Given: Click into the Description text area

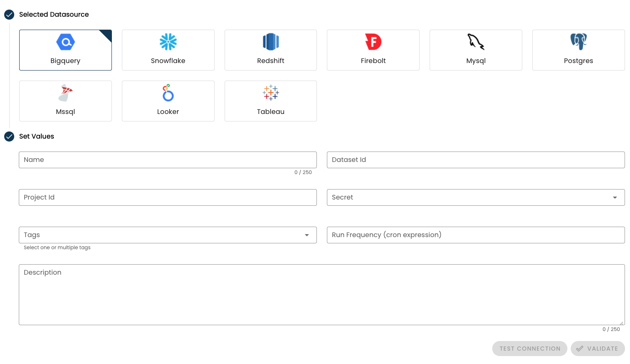Looking at the screenshot, I should 322,295.
